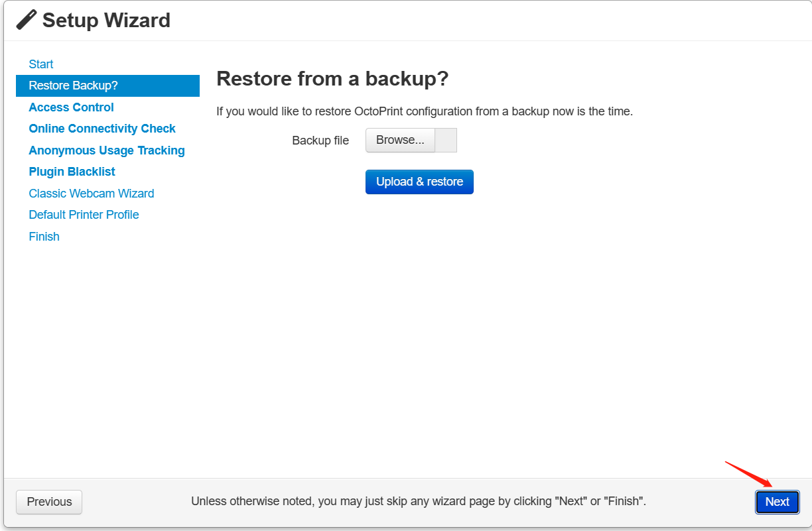
Task: Select Default Printer Profile step
Action: [x=84, y=215]
